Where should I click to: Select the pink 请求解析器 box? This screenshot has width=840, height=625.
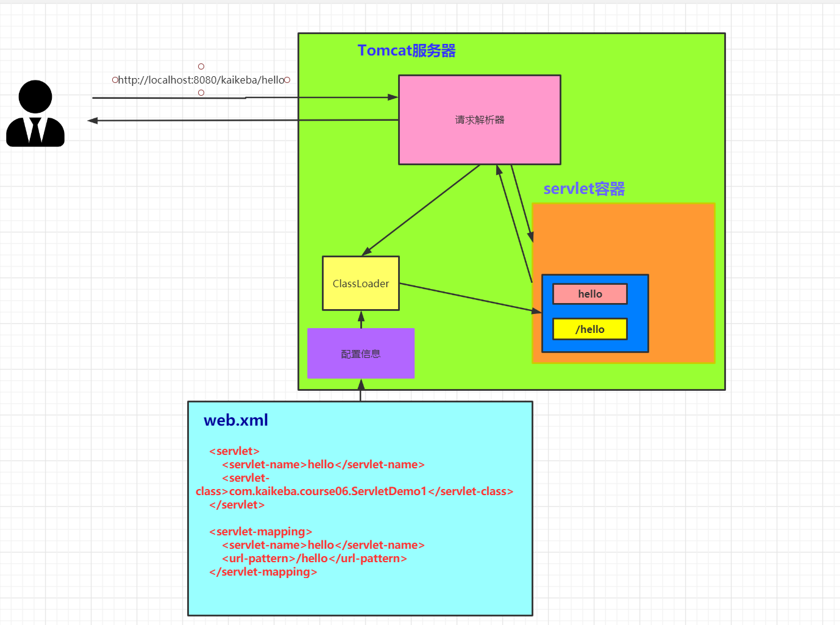(480, 120)
